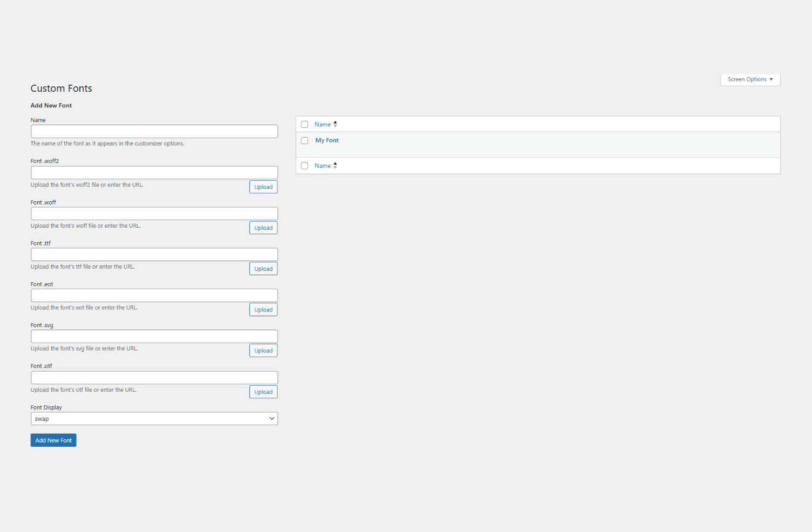812x532 pixels.
Task: Tick the My Font row checkbox
Action: pos(304,140)
